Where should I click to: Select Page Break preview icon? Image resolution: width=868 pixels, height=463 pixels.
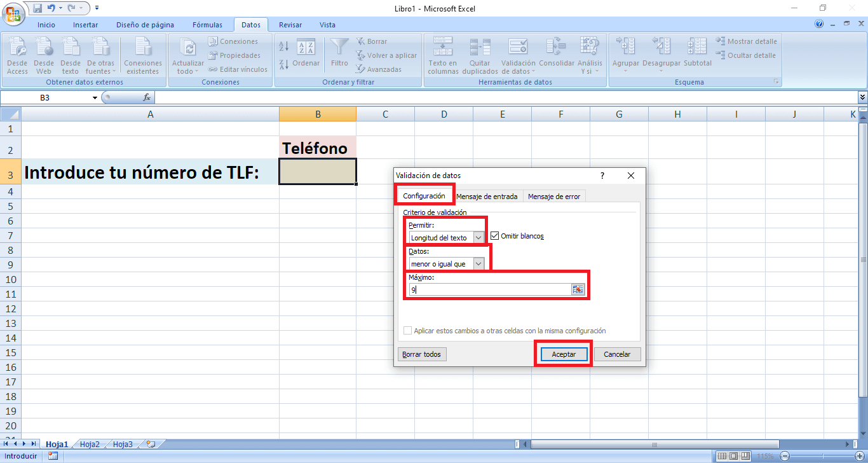745,456
